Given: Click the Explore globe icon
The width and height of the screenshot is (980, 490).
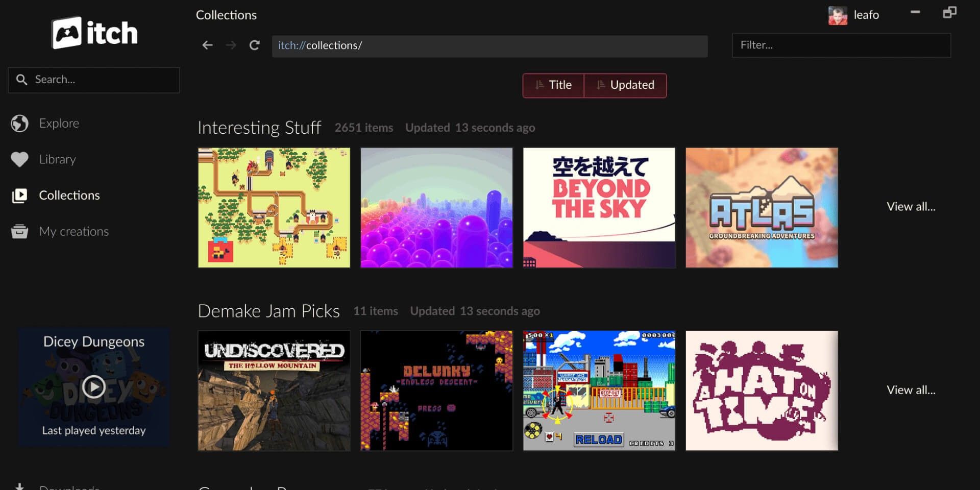Looking at the screenshot, I should 19,124.
